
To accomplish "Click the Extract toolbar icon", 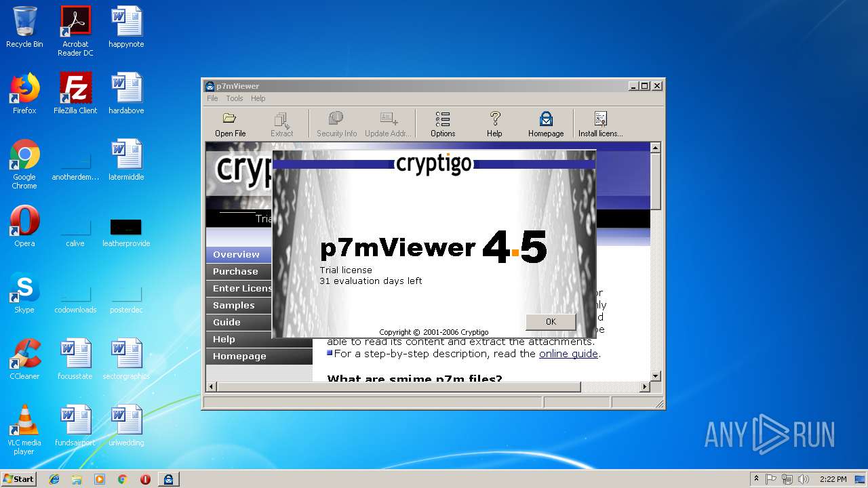I will [x=281, y=125].
